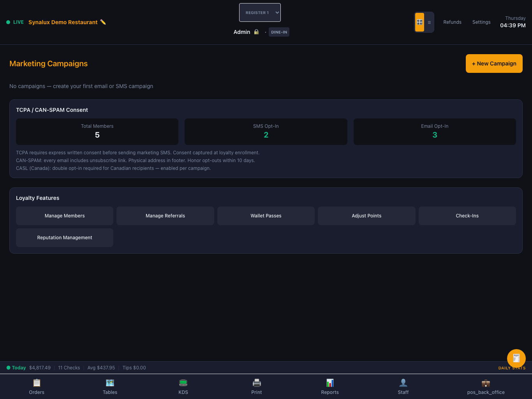The image size is (532, 399).
Task: Open Manage Members
Action: [65, 216]
